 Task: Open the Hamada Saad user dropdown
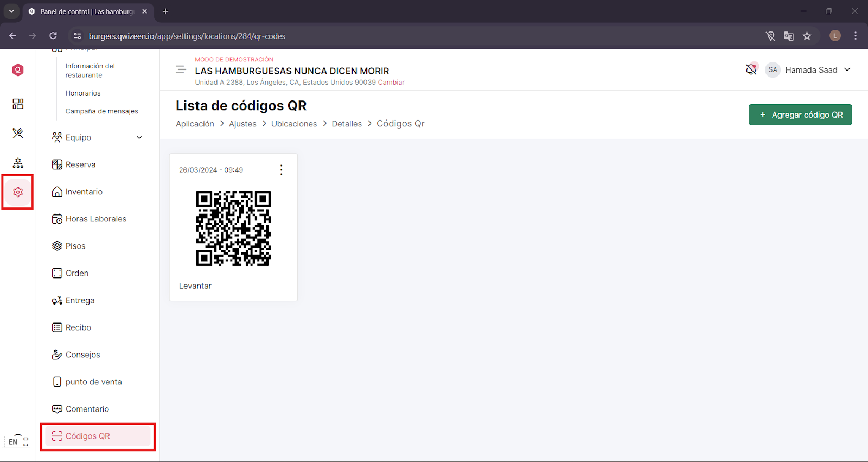pos(818,69)
